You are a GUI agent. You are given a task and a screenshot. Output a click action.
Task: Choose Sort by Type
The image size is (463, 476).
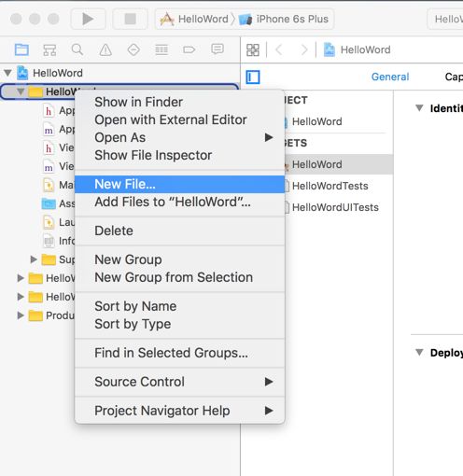point(179,324)
